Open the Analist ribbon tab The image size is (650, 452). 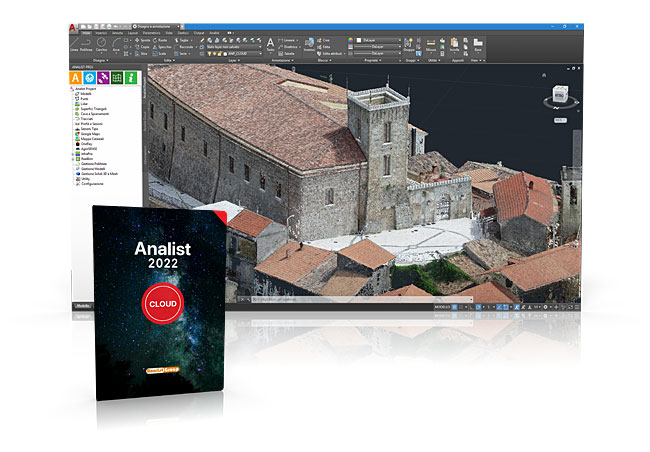tap(214, 33)
